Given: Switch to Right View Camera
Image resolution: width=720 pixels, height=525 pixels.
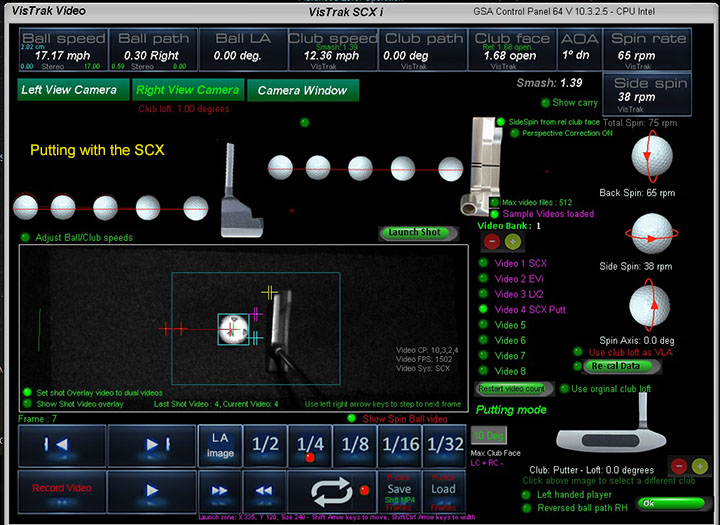Looking at the screenshot, I should point(188,90).
